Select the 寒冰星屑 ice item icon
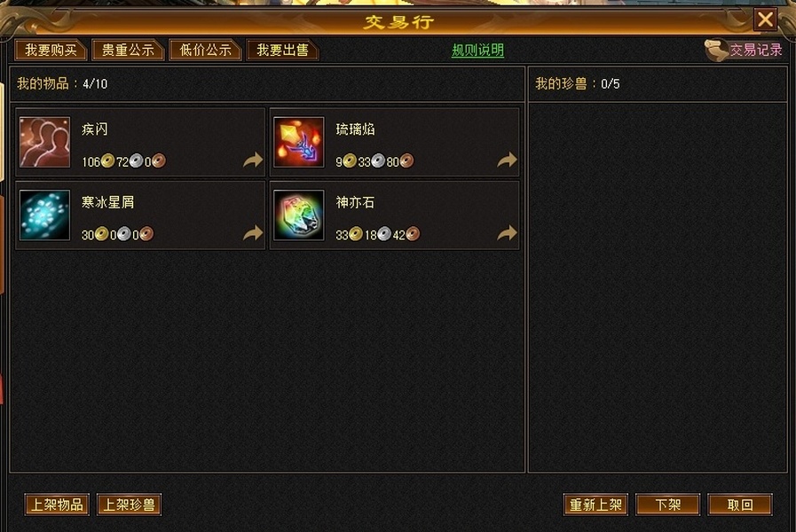Screen dimensions: 796x532 coord(44,215)
